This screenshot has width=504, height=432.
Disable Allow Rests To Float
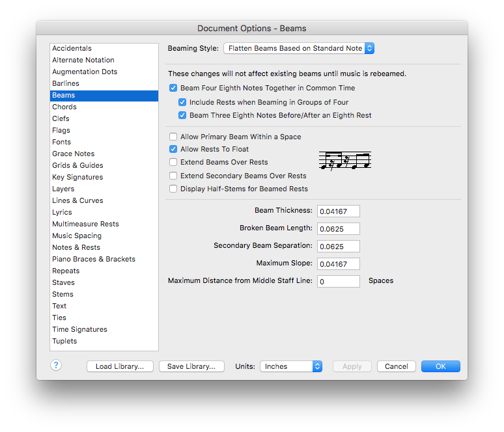pos(173,149)
